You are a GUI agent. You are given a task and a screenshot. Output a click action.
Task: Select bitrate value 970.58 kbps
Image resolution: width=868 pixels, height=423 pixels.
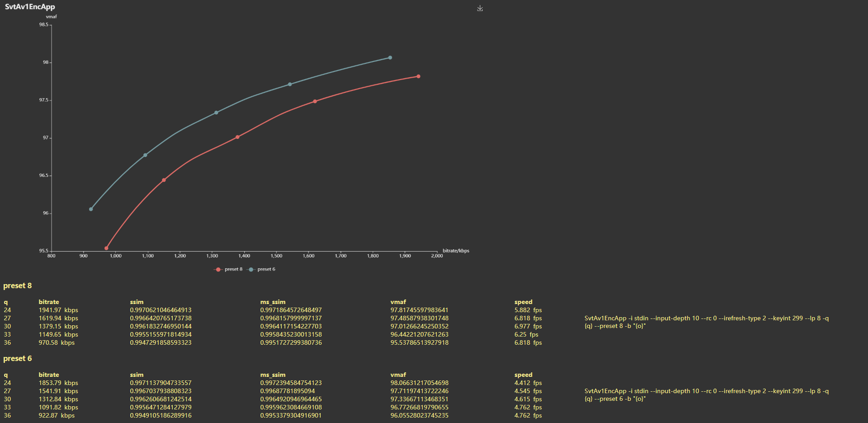57,342
